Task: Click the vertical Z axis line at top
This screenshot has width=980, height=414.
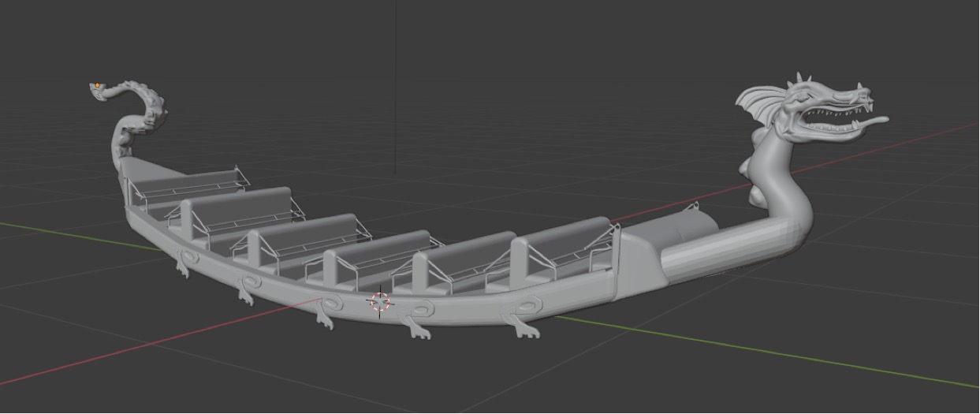Action: pos(395,79)
